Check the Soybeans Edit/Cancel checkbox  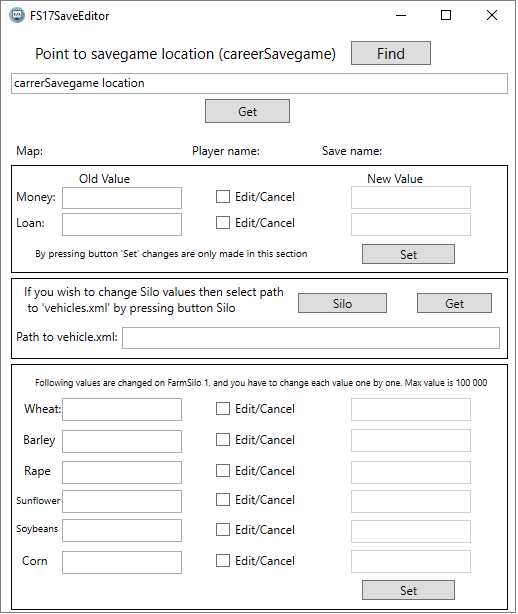point(223,530)
